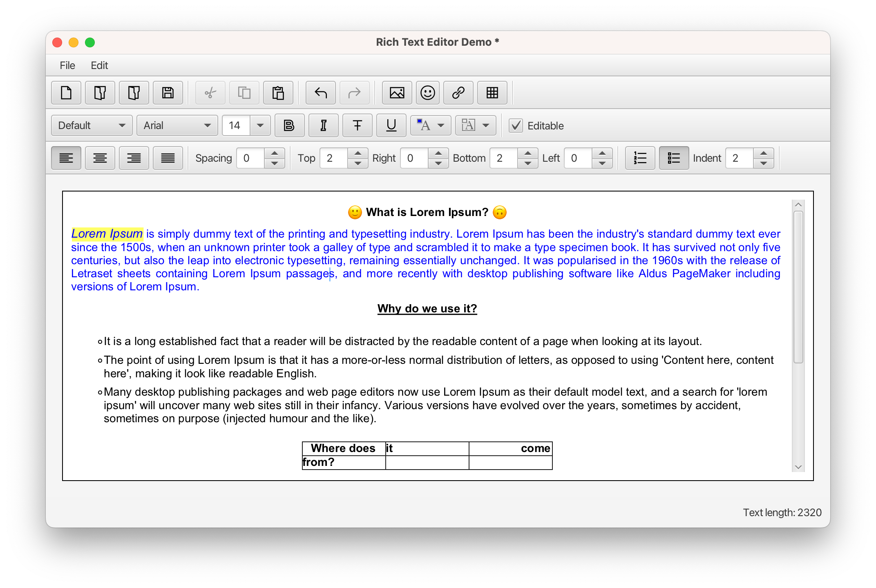876x588 pixels.
Task: Open the text foreground color picker
Action: point(430,126)
